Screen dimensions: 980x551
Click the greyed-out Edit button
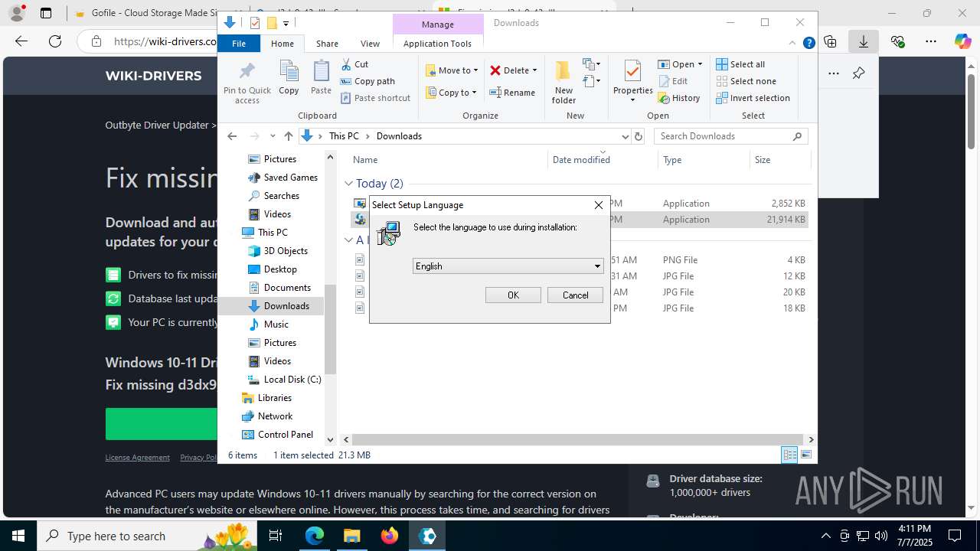click(x=673, y=81)
